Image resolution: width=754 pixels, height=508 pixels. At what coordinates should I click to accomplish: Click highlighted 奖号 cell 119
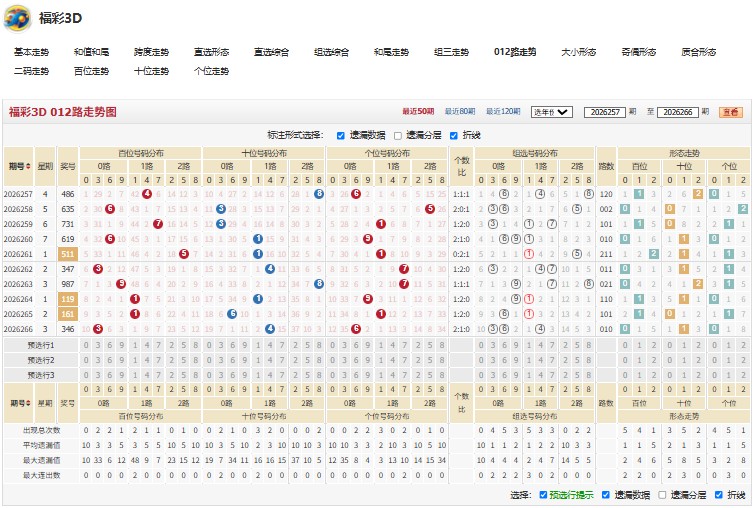(x=68, y=299)
